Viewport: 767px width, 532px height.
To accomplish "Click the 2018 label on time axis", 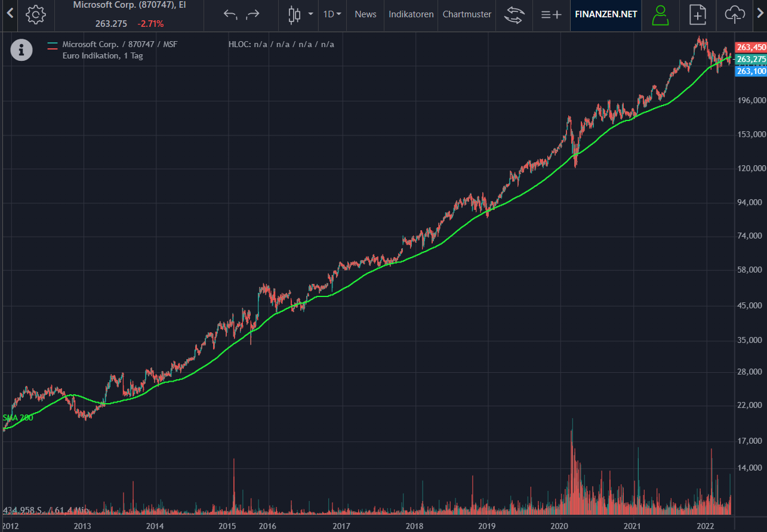I will [x=414, y=526].
